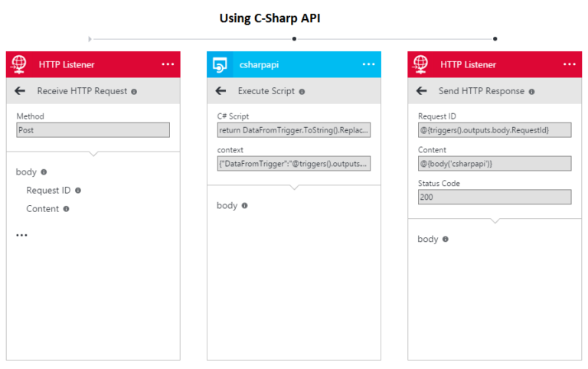Viewport: 588px width, 369px height.
Task: Show info for Receive HTTP Request
Action: (x=134, y=92)
